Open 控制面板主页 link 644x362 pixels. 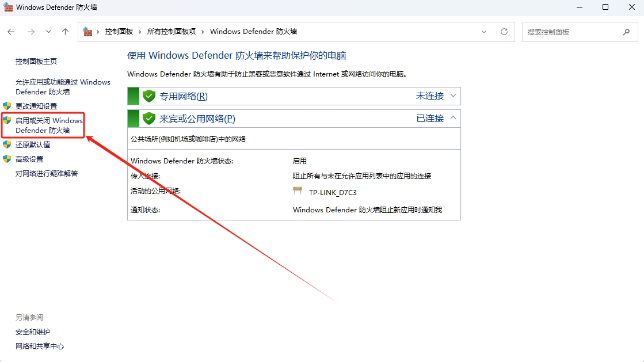tap(36, 61)
